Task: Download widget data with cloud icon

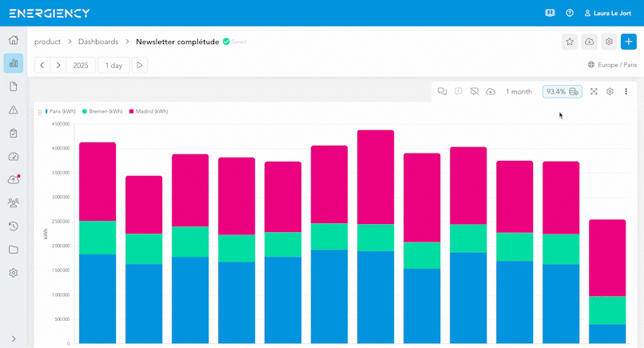Action: pos(491,91)
